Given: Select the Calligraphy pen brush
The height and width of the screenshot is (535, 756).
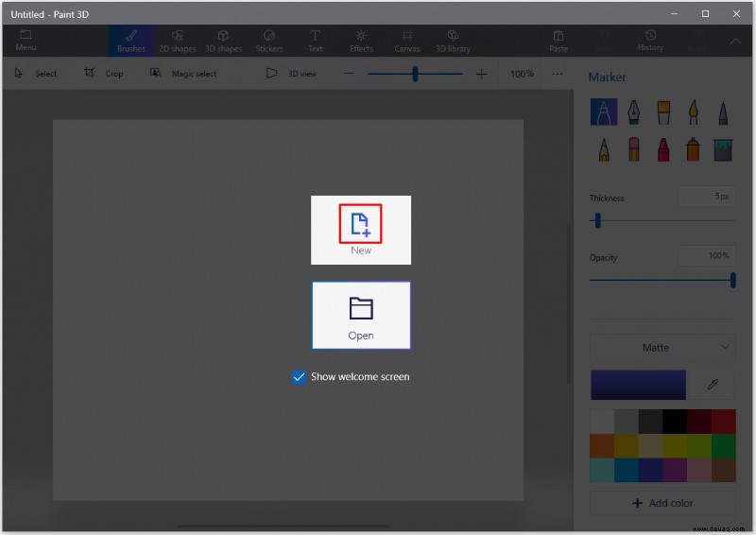Looking at the screenshot, I should point(633,112).
